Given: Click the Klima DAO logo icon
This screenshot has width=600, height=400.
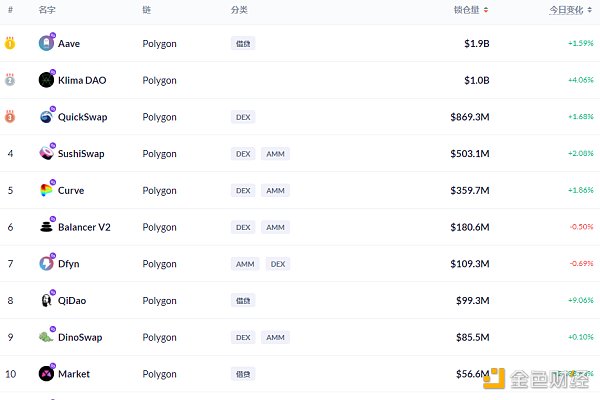Looking at the screenshot, I should pos(46,80).
